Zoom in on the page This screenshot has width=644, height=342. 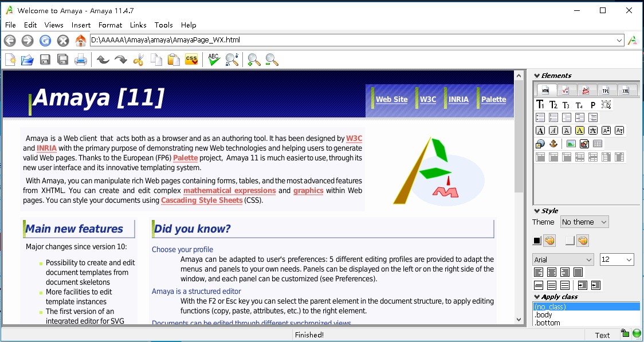point(254,60)
